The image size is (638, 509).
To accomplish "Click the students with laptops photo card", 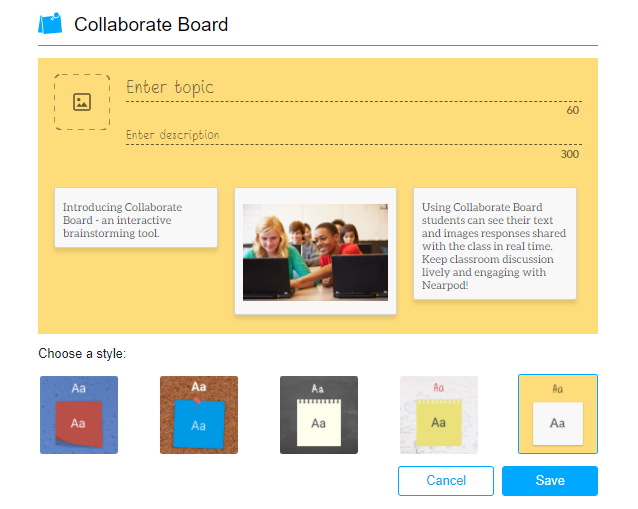I will click(315, 251).
